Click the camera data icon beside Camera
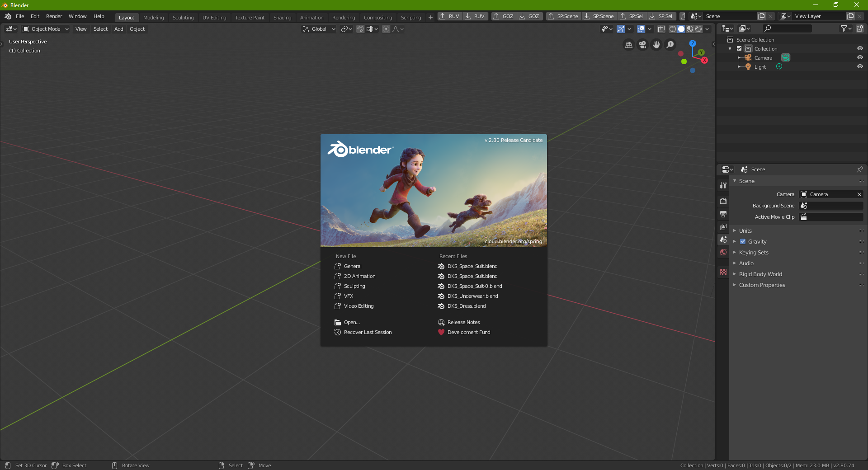Screen dimensions: 868x470 [x=786, y=57]
